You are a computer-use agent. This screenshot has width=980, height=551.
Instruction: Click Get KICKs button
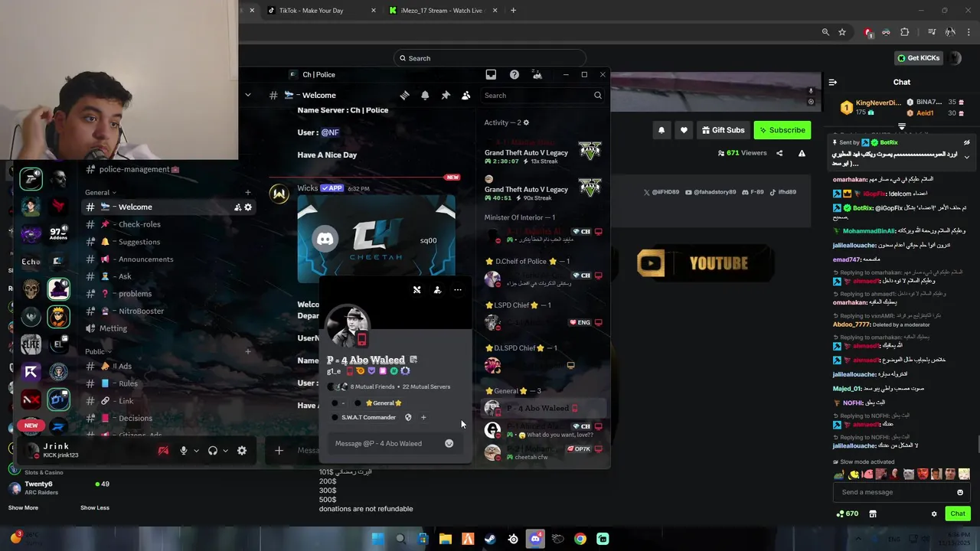(x=918, y=58)
